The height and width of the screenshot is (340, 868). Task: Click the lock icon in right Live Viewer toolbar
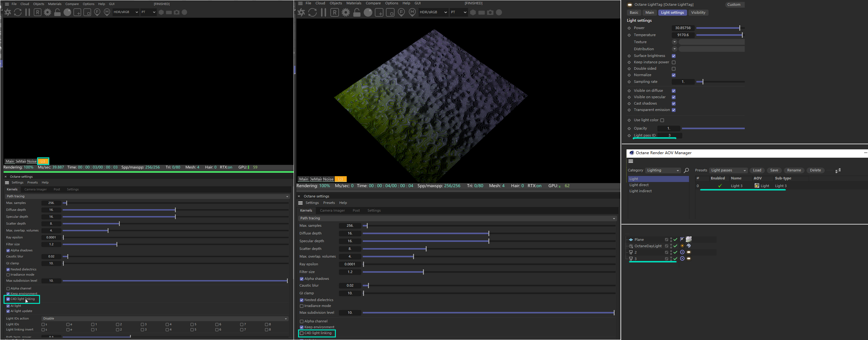point(357,12)
